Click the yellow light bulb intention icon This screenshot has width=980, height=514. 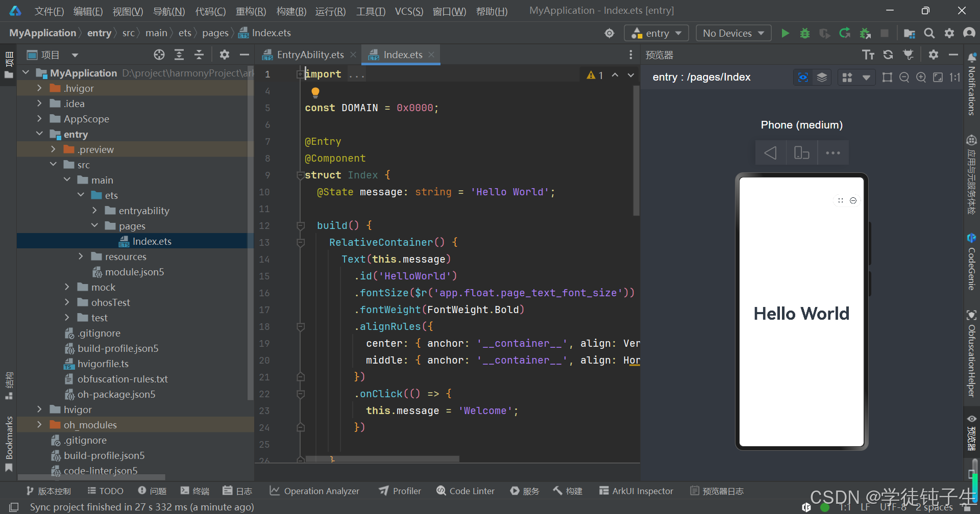pyautogui.click(x=315, y=92)
